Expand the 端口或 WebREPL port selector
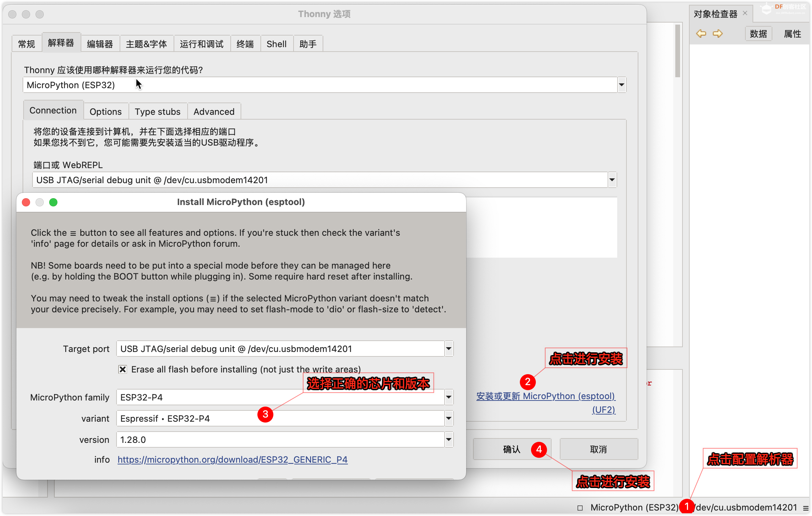 click(x=612, y=180)
